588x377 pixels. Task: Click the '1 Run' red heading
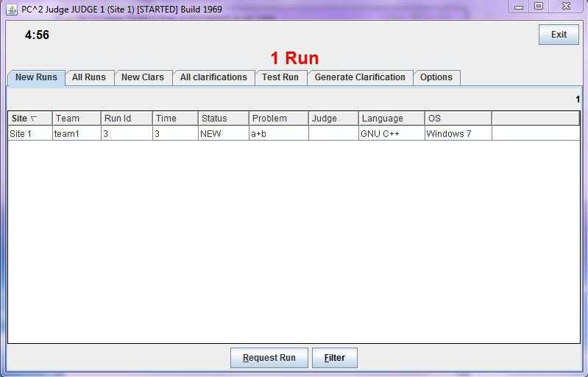pos(295,58)
